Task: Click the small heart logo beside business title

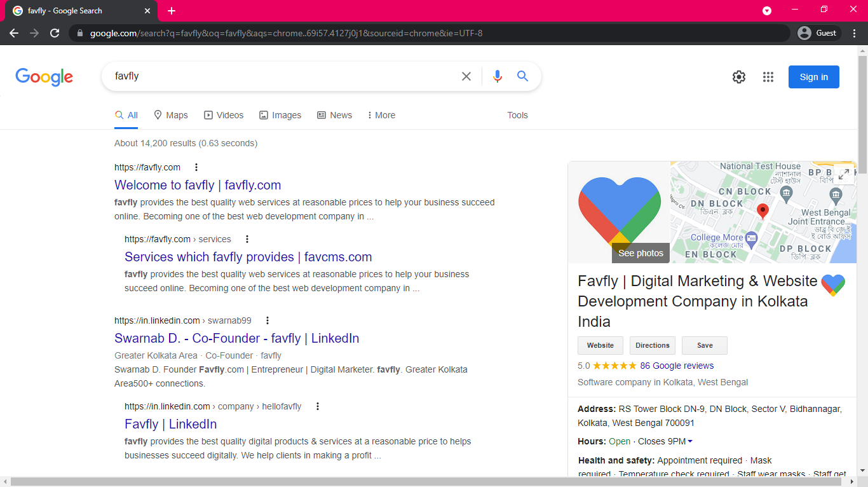Action: tap(833, 285)
